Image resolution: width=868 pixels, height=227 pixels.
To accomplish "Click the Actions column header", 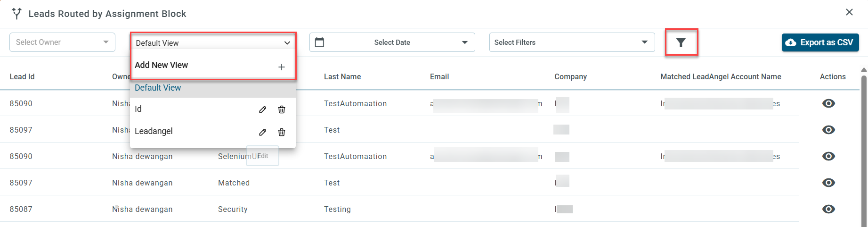I will [x=833, y=76].
